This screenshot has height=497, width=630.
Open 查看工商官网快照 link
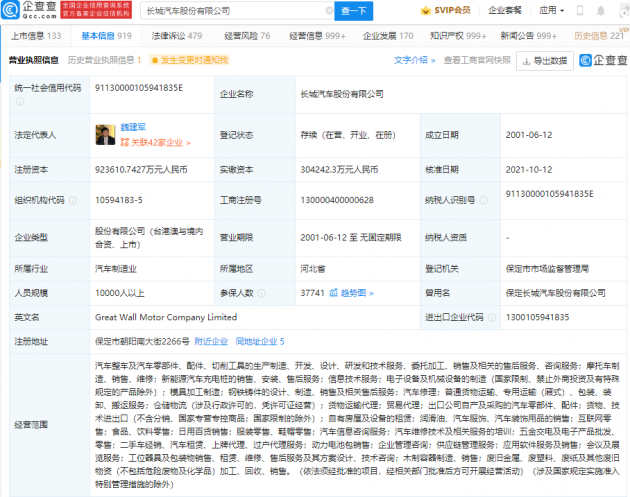tap(478, 60)
